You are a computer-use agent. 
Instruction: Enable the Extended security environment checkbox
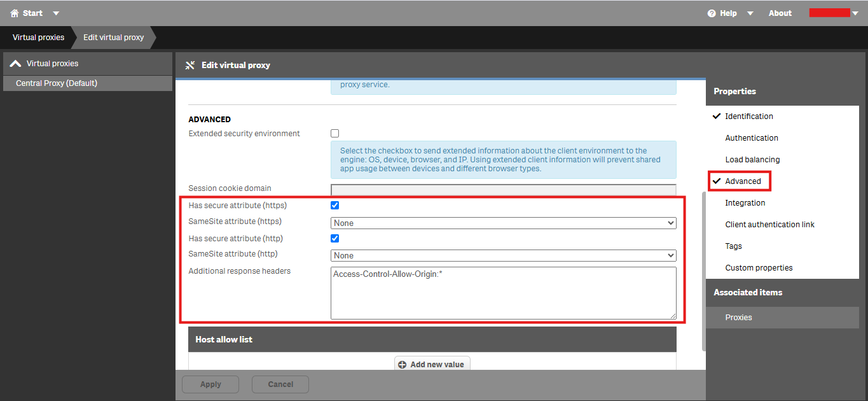(334, 133)
